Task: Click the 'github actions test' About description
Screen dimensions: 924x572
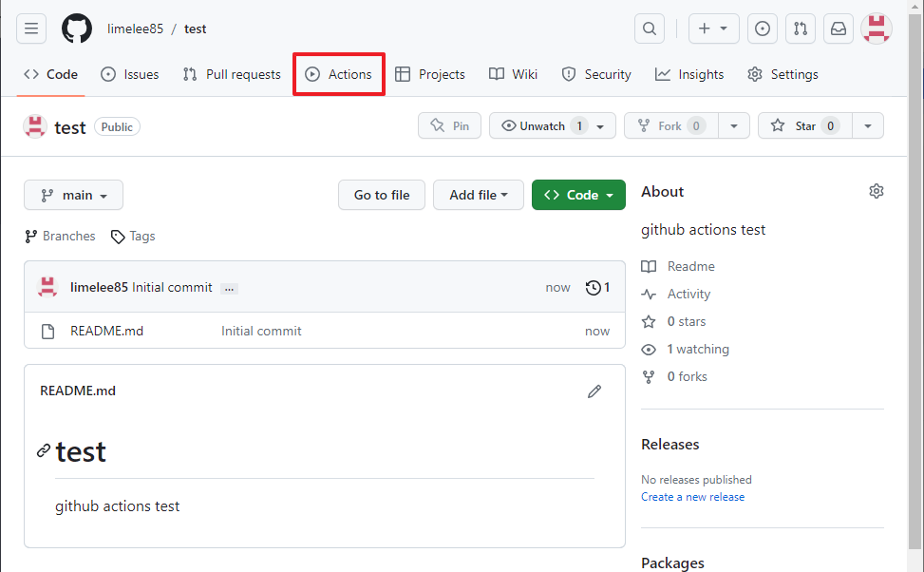Action: point(703,229)
